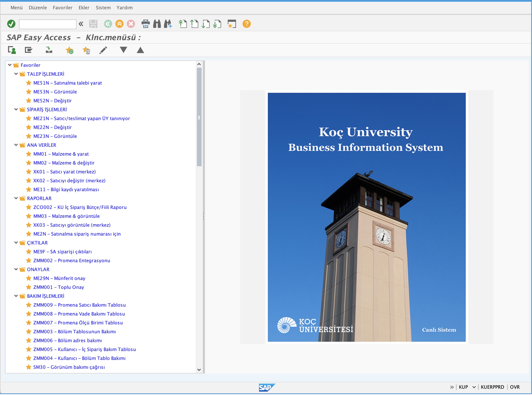The width and height of the screenshot is (532, 395).
Task: Click the Find Next icon
Action: coord(168,24)
